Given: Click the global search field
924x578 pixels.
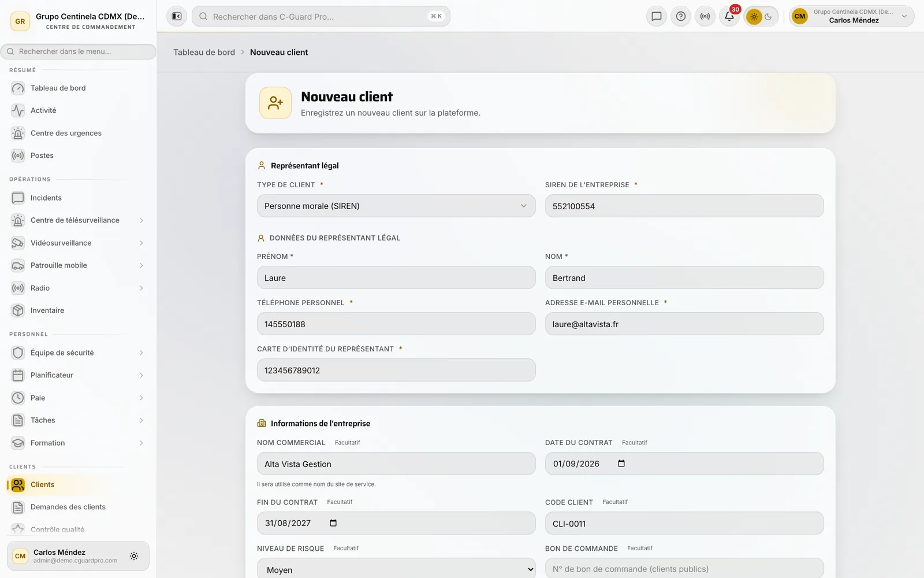Looking at the screenshot, I should tap(321, 16).
